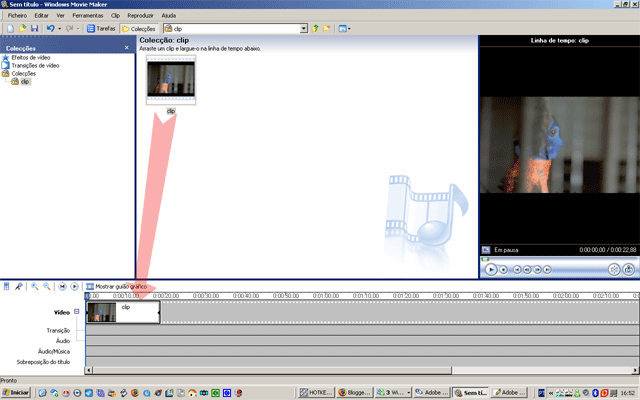Toggle the Colecções pane button
This screenshot has width=640, height=400.
tap(139, 29)
